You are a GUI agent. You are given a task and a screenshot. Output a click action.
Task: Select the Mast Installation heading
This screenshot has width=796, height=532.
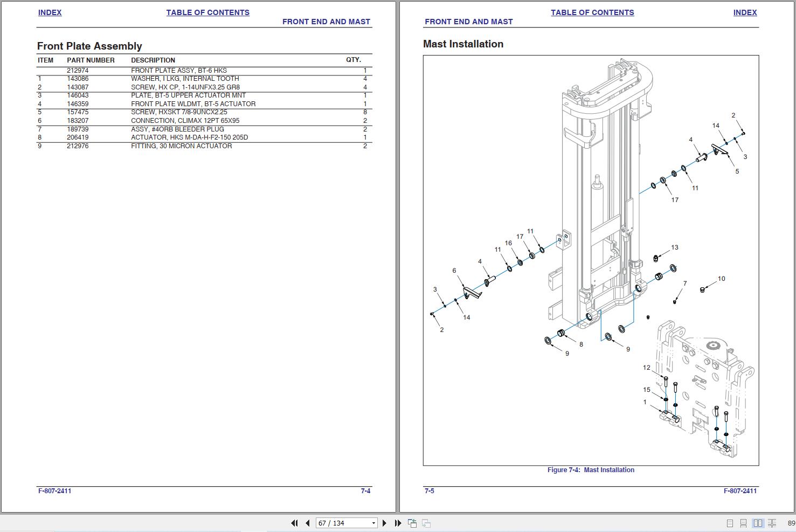click(463, 44)
